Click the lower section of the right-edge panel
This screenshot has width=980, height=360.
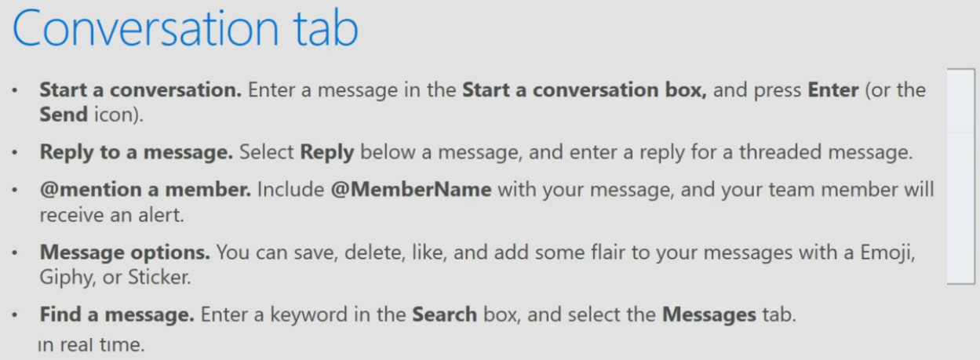pos(962,208)
